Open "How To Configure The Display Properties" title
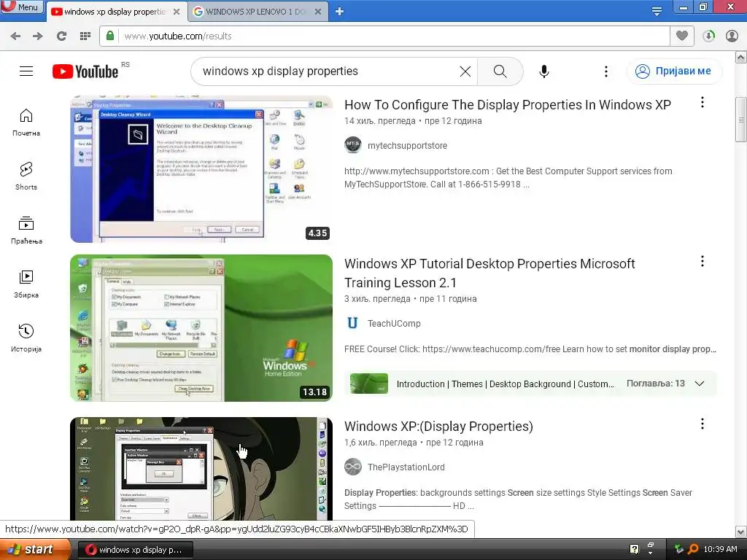This screenshot has width=747, height=560. [508, 105]
